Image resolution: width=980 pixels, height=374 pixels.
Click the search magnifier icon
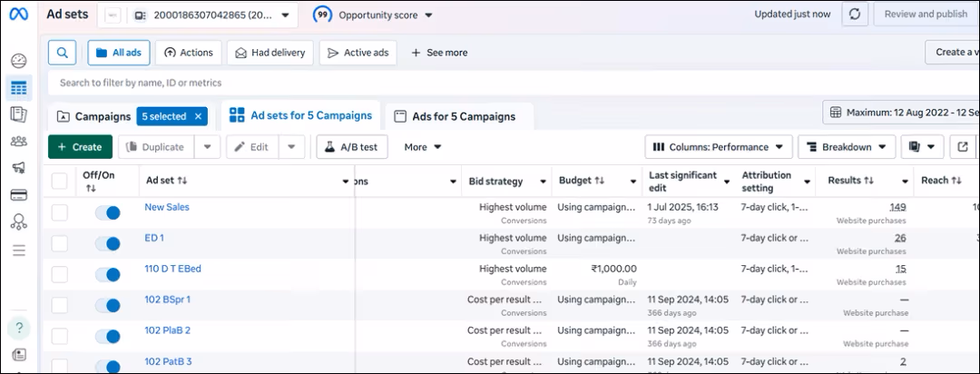62,53
